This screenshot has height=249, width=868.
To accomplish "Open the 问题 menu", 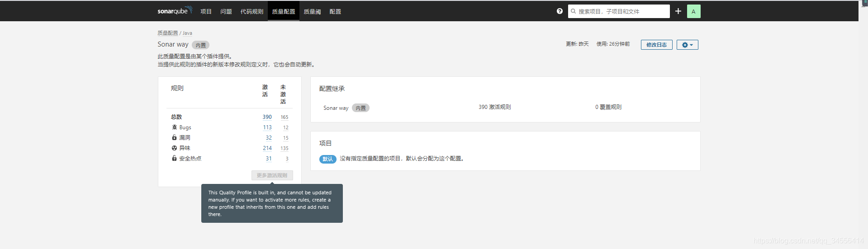I will point(226,11).
